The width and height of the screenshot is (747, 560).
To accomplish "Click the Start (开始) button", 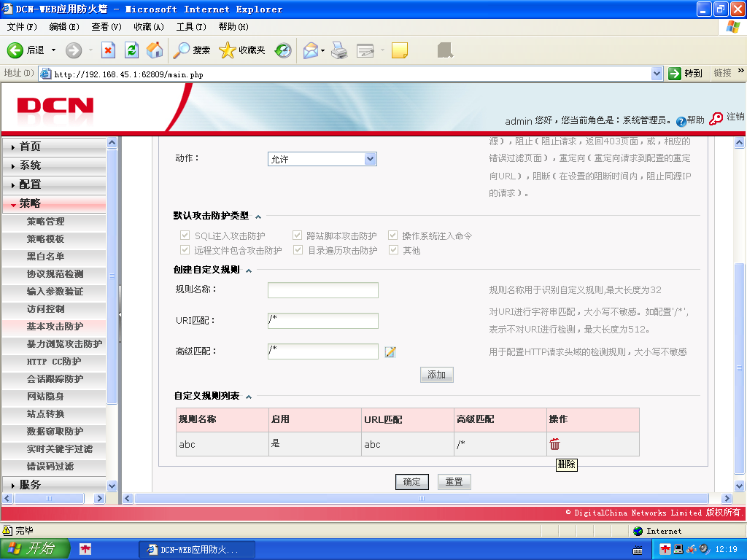I will 34,548.
